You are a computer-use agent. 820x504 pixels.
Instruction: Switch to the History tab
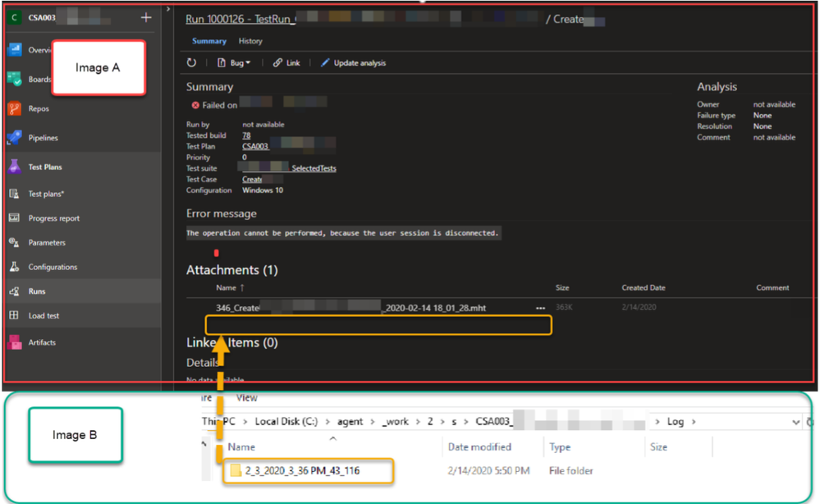tap(250, 41)
